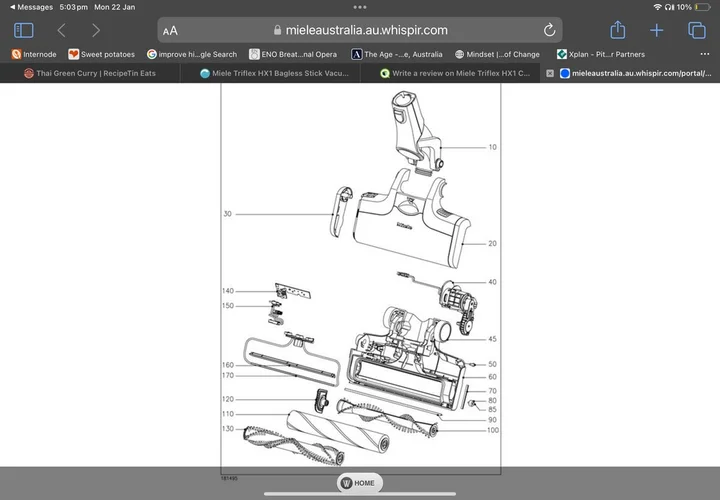Open the improve hi...gle Search bookmark
Image resolution: width=720 pixels, height=500 pixels.
[x=192, y=54]
